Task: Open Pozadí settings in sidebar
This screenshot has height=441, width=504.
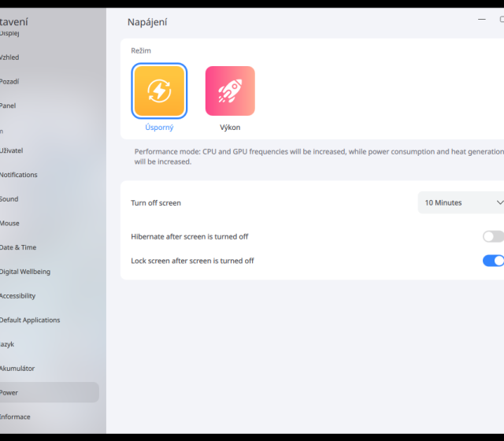Action: pos(9,81)
